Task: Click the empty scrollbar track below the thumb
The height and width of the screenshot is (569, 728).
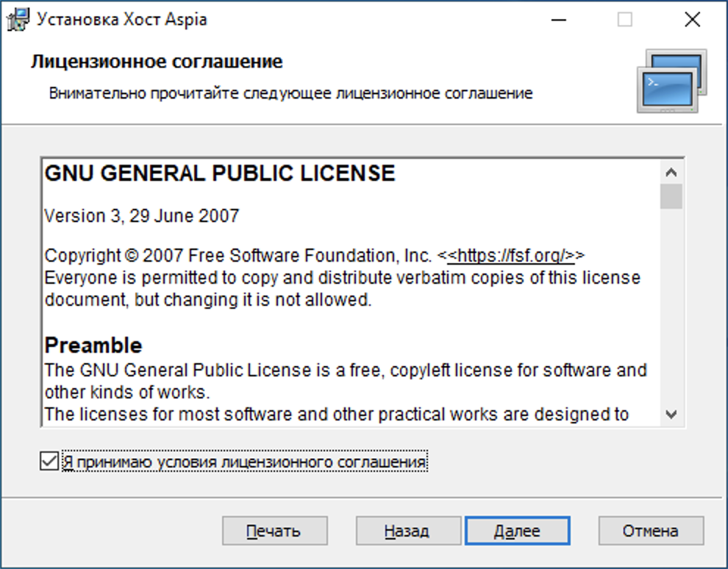Action: pos(671,309)
